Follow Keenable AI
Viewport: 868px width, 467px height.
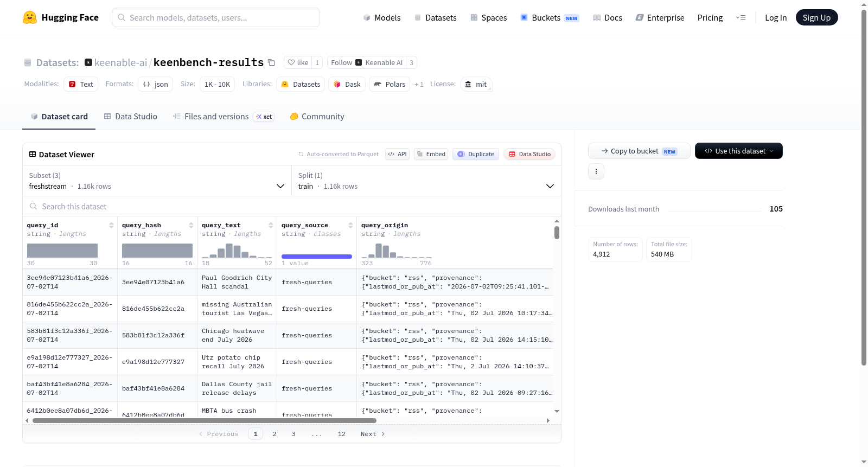[x=367, y=63]
